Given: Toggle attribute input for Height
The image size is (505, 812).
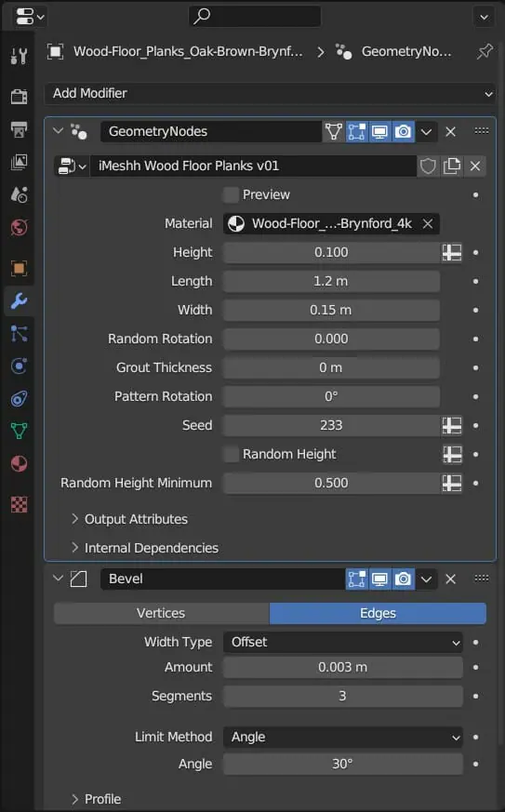Looking at the screenshot, I should point(452,253).
